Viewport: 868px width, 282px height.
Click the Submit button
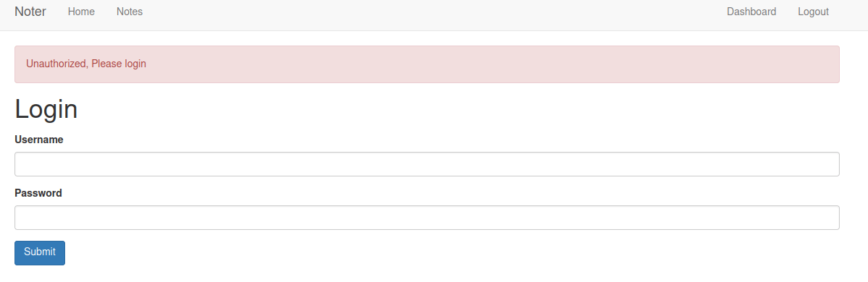click(40, 252)
